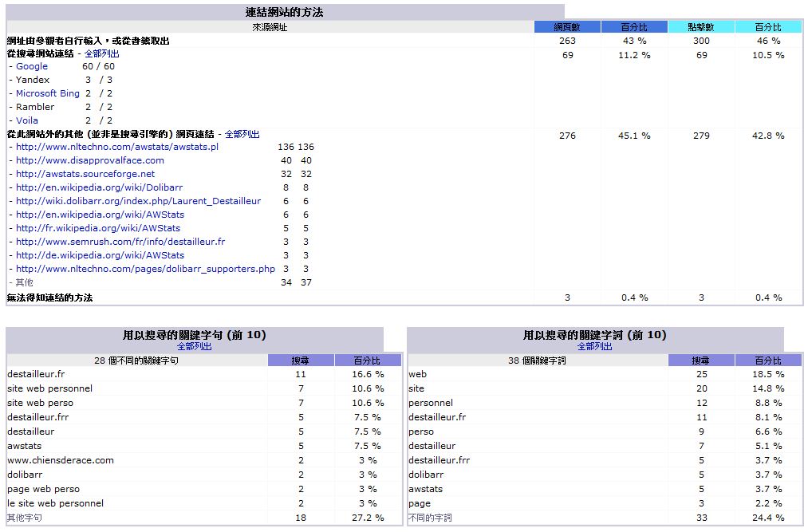Image resolution: width=808 pixels, height=532 pixels.
Task: Click the 11.2 % percentage value
Action: coord(634,55)
